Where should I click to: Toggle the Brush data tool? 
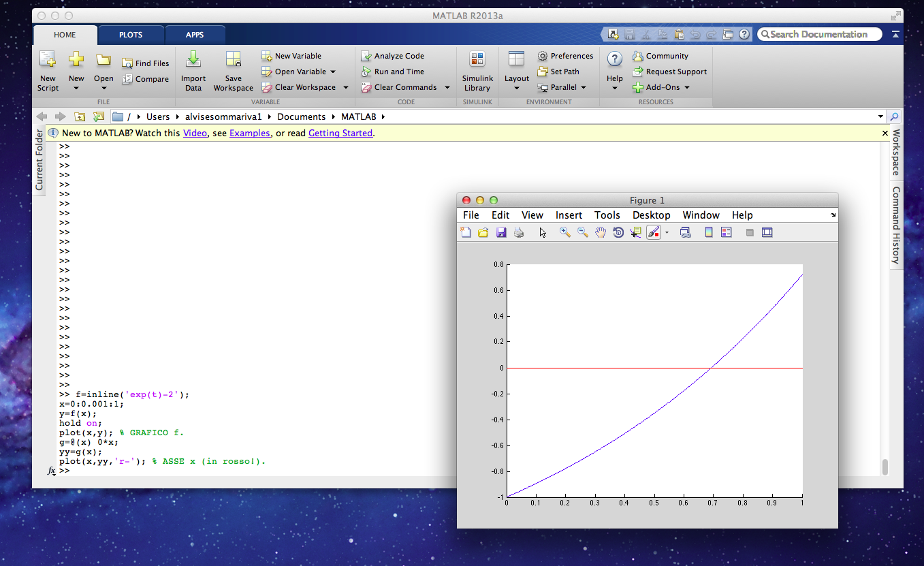point(653,232)
